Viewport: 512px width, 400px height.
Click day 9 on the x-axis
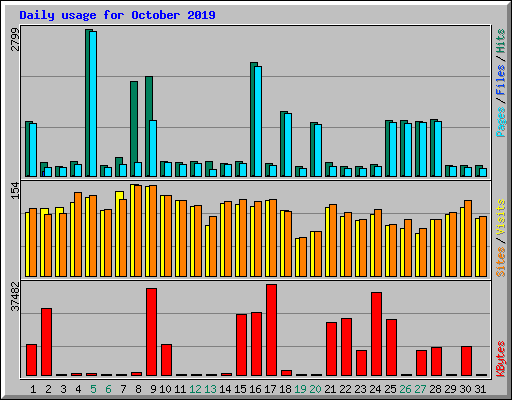tap(153, 389)
